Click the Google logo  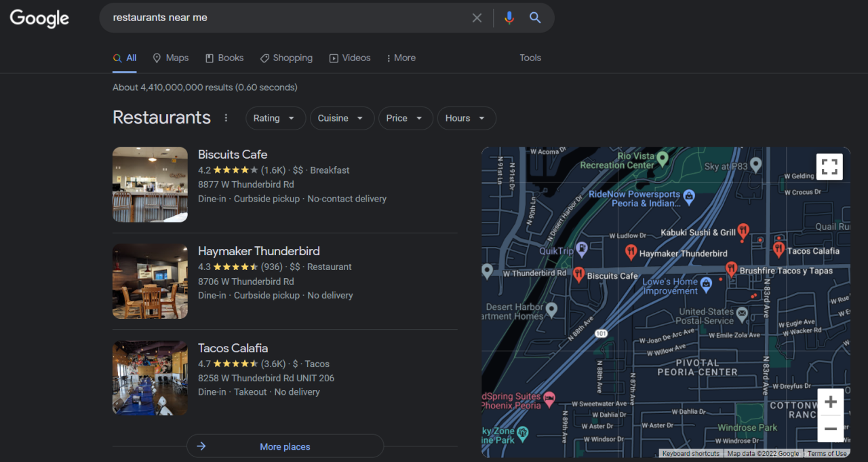(x=39, y=19)
